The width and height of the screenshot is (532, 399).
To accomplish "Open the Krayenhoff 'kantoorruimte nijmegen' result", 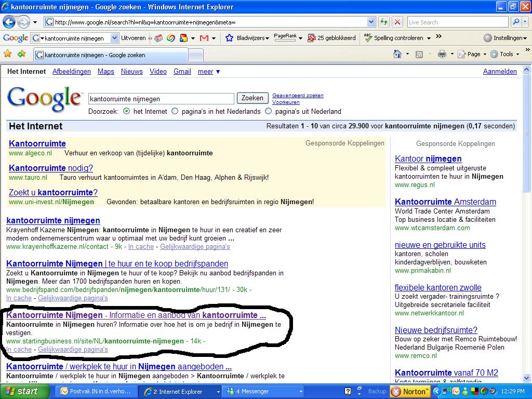I will (x=53, y=220).
